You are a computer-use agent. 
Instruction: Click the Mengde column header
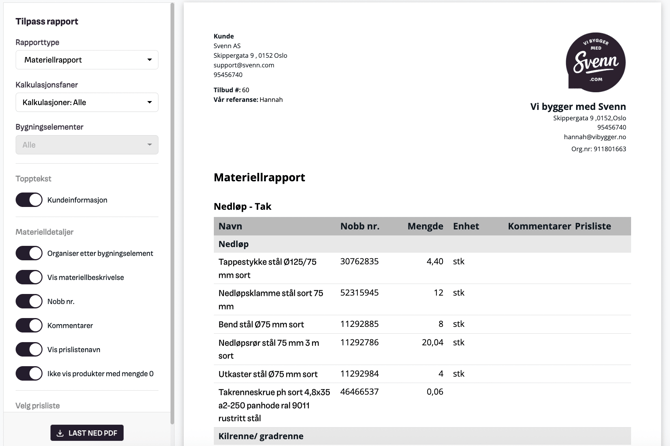pyautogui.click(x=425, y=226)
